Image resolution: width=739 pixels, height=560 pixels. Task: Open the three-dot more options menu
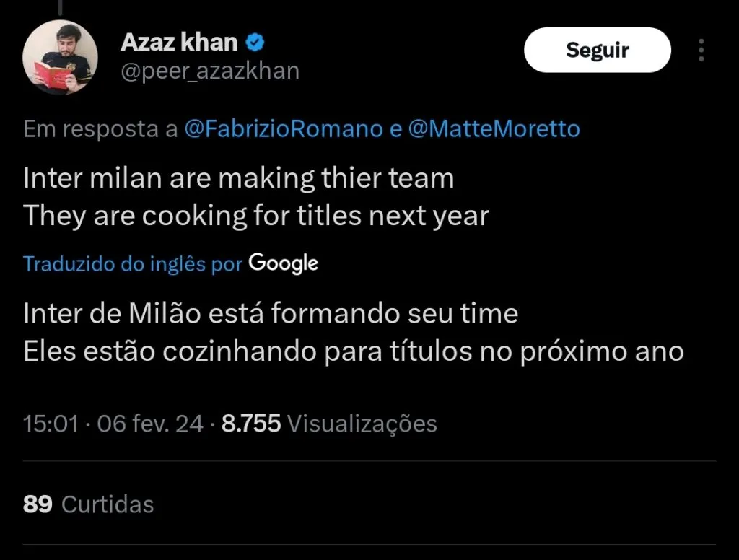point(701,51)
